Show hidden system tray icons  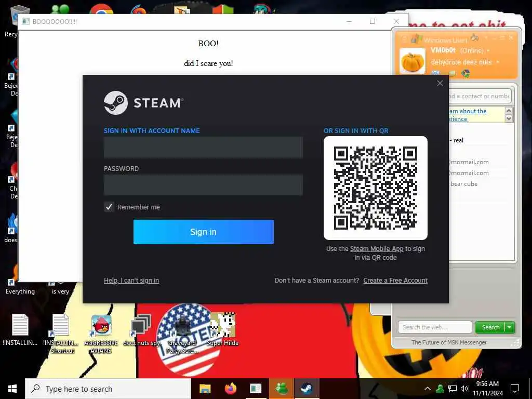click(x=428, y=389)
